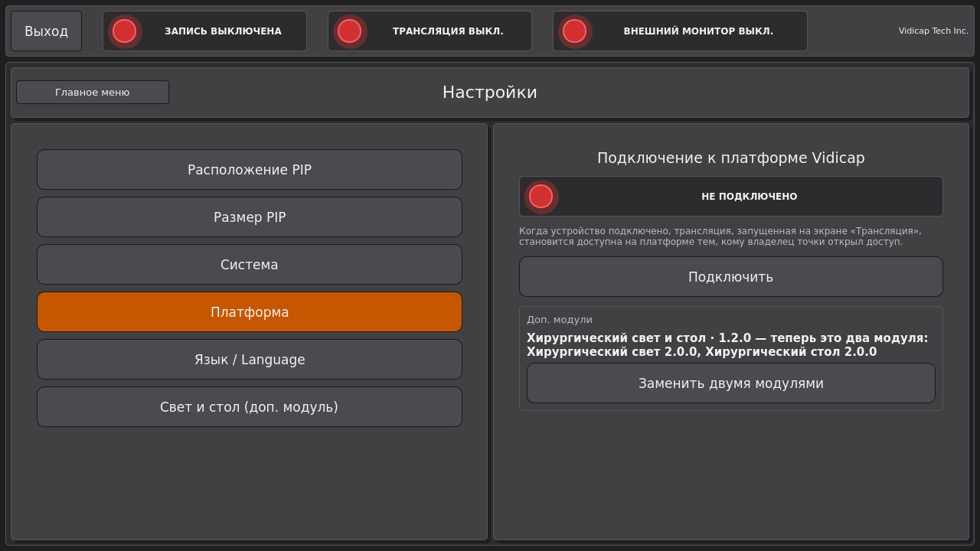This screenshot has width=980, height=551.
Task: Click the Хирургический свет и стол 1.2.0 notice
Action: pos(727,344)
